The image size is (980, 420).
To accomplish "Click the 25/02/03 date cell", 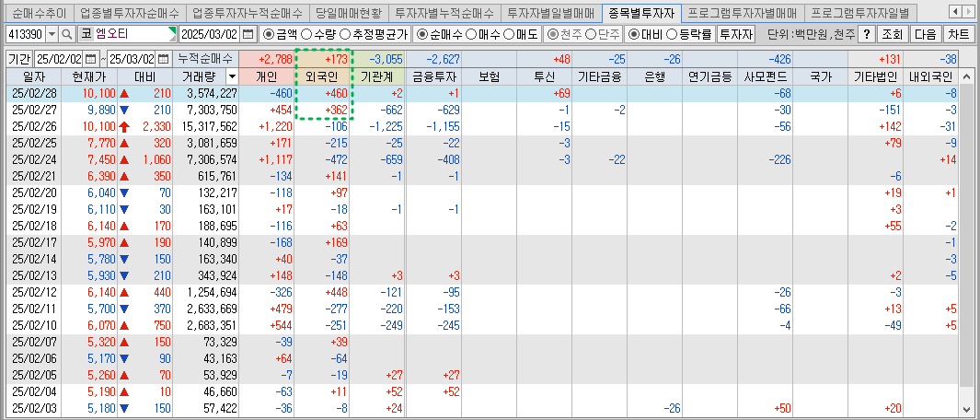I will click(34, 407).
